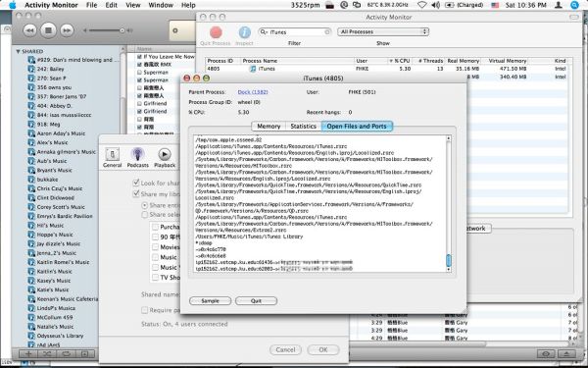The width and height of the screenshot is (588, 368).
Task: Click OK in iTunes preferences
Action: point(323,349)
